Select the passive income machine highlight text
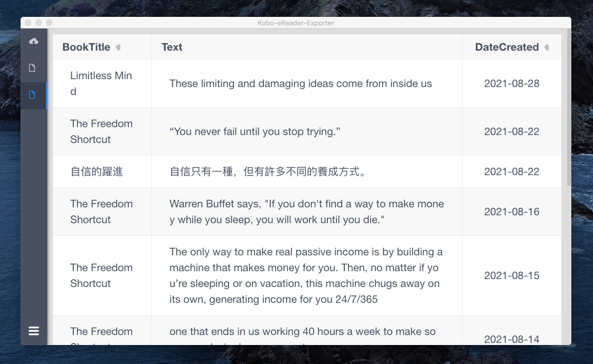Screen dimensions: 593x364 coord(306,275)
